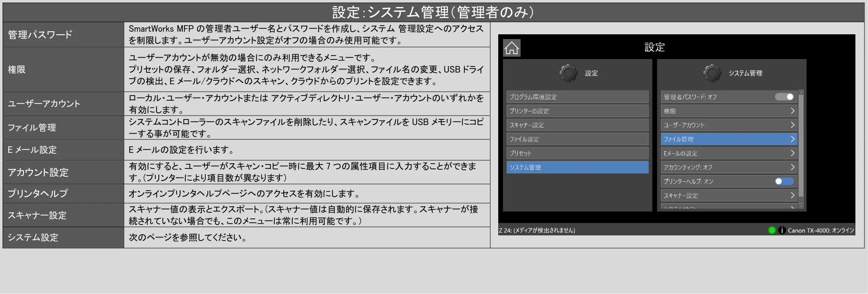Image resolution: width=868 pixels, height=294 pixels.
Task: Click the ユーザーアカウント table row header
Action: tap(63, 104)
